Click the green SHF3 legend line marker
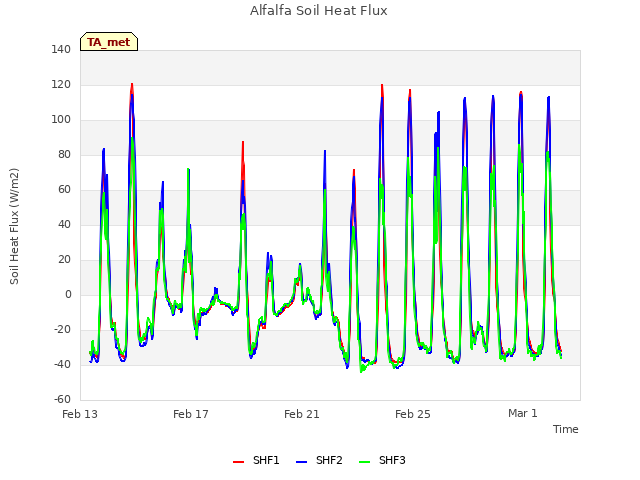Viewport: 640px width, 480px height. [x=364, y=462]
